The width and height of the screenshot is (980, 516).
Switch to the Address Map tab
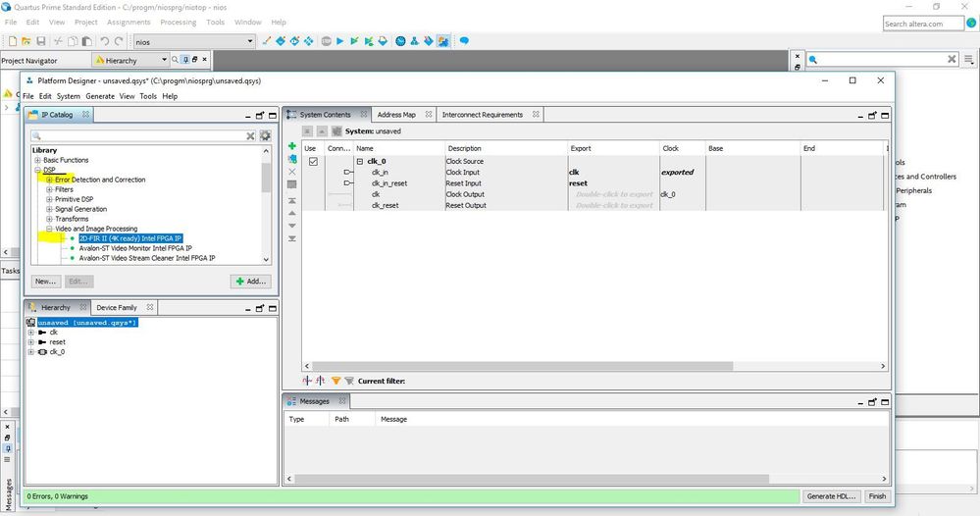pos(396,115)
